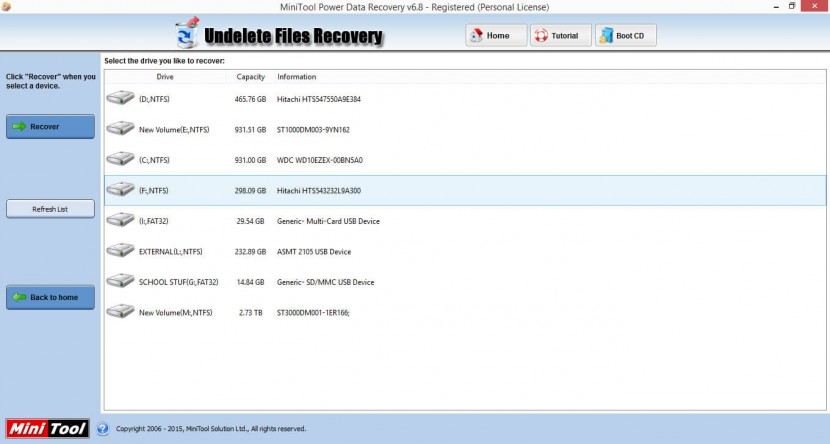Select SCHOOL STUF(G:,FAT32) label
The width and height of the screenshot is (830, 444).
[178, 282]
